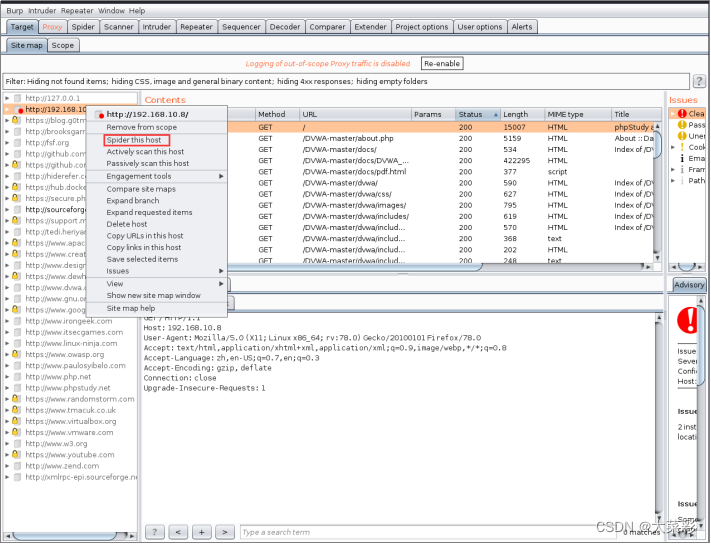Click the lock icon beside https://www.owasp.org
This screenshot has height=544, width=711.
click(16, 354)
